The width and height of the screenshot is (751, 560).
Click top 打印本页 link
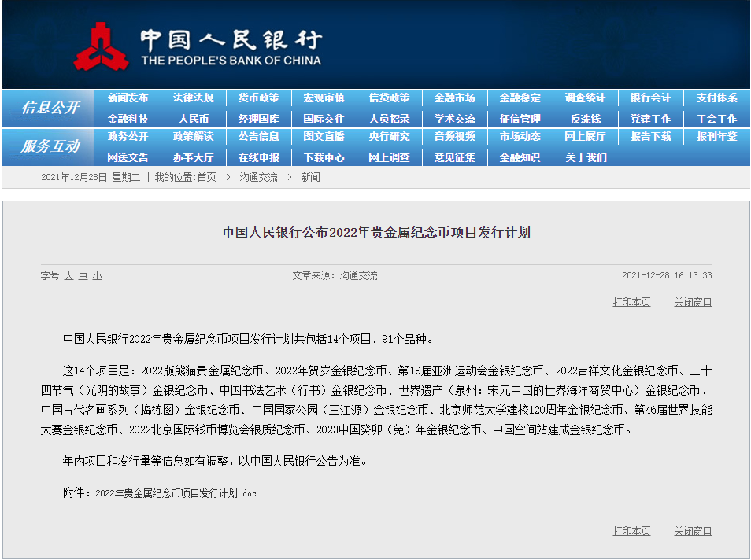[x=632, y=302]
